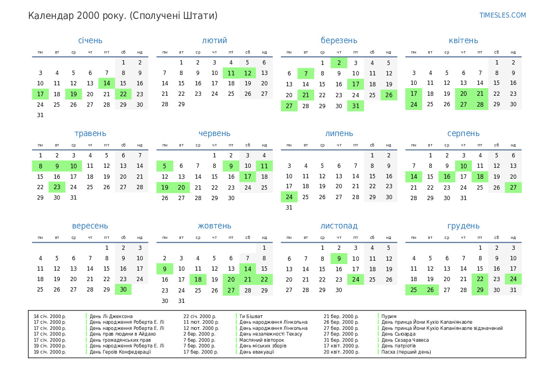Select the Пасха (перший день) entry
The width and height of the screenshot is (554, 392).
tap(406, 352)
